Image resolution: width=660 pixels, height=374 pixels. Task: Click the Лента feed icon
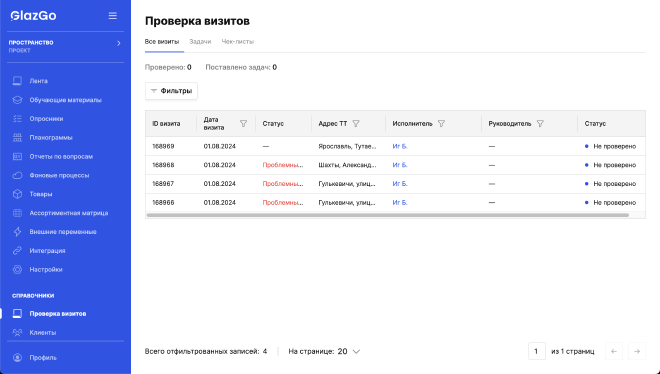pyautogui.click(x=17, y=81)
